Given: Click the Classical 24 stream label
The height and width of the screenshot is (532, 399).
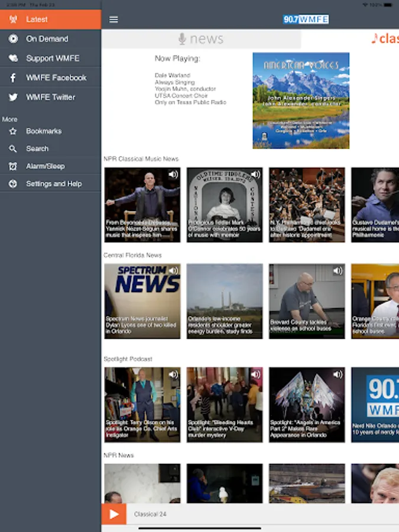Looking at the screenshot, I should (x=150, y=514).
